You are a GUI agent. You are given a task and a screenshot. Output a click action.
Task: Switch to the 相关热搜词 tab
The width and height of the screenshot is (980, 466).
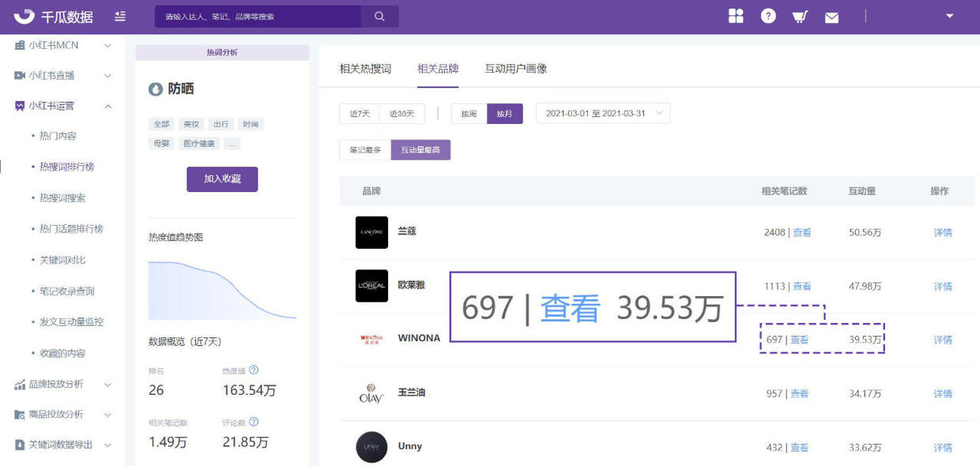[x=365, y=69]
